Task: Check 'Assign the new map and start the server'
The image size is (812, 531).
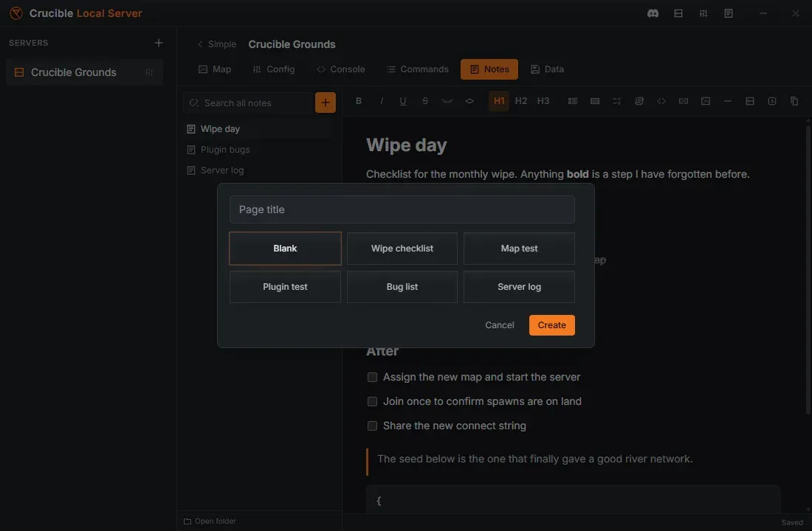Action: (x=372, y=378)
